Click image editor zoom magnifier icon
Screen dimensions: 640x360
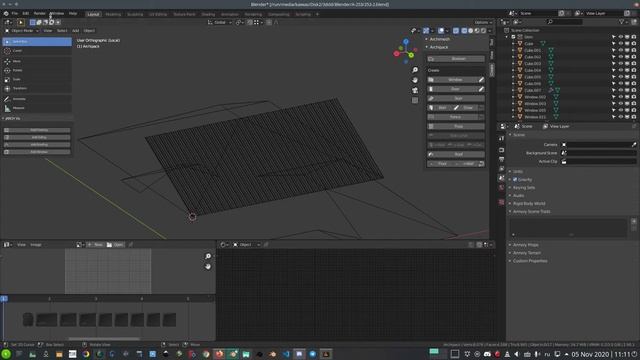208,256
